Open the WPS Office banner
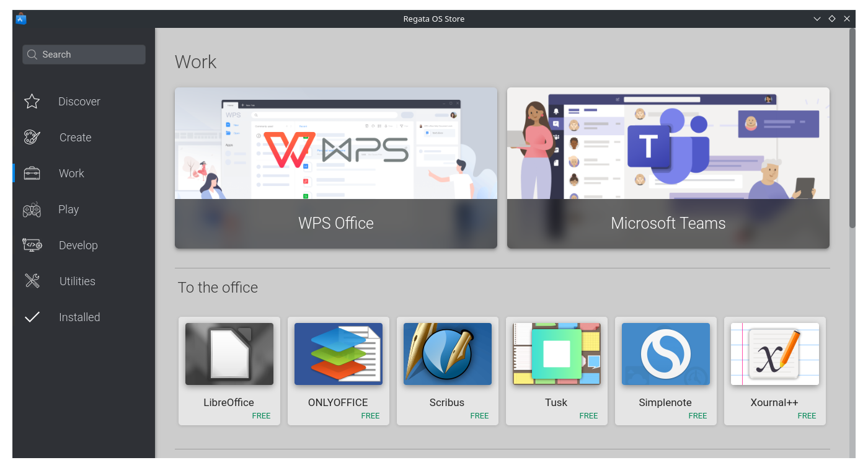Image resolution: width=868 pixels, height=473 pixels. point(336,168)
